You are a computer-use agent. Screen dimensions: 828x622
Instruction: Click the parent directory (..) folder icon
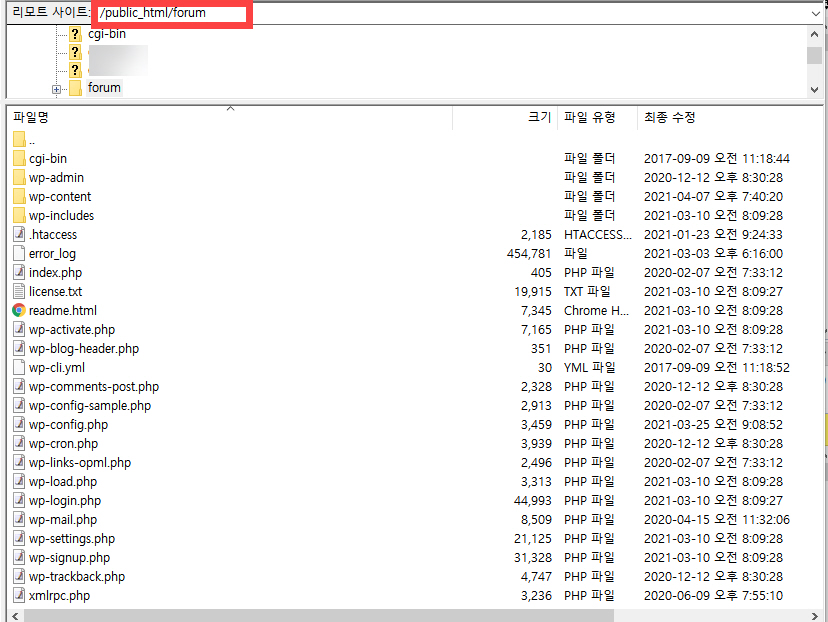[19, 140]
